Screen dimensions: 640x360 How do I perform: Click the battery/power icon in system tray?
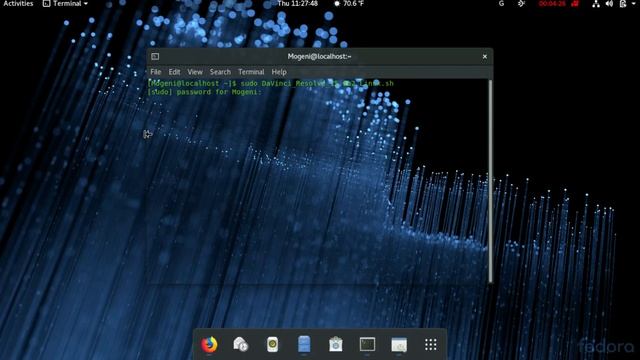click(x=623, y=4)
